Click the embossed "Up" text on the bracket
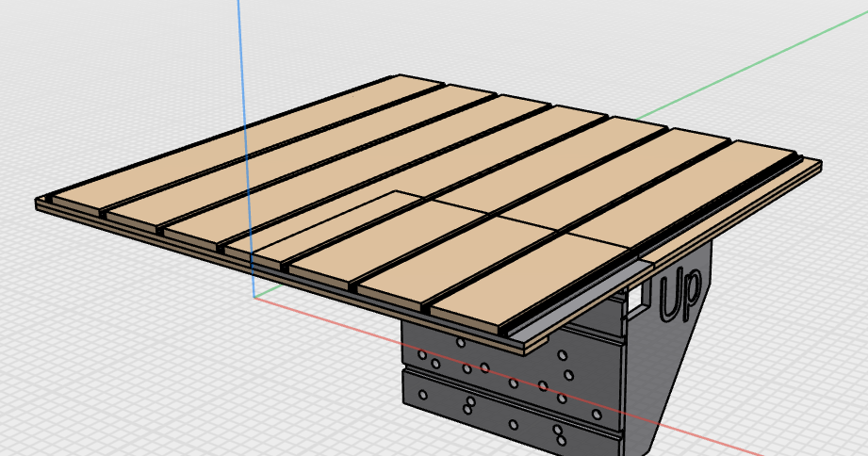Image resolution: width=868 pixels, height=456 pixels. tap(680, 295)
